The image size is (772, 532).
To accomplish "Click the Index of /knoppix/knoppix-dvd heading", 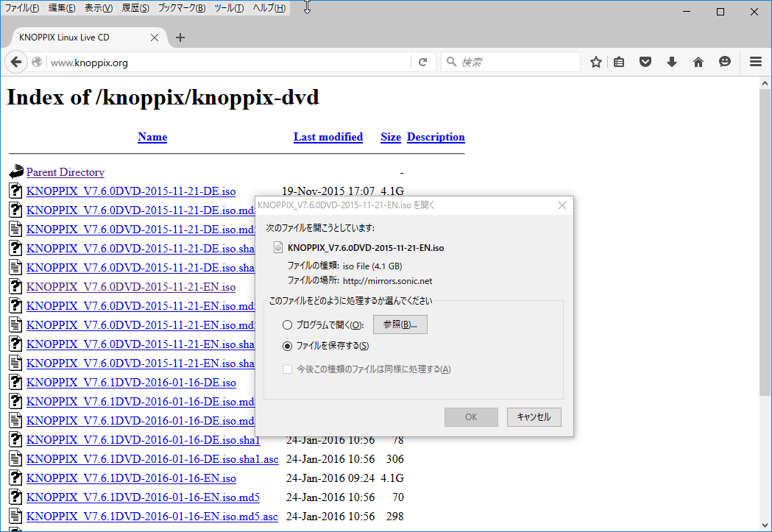I will tap(163, 97).
